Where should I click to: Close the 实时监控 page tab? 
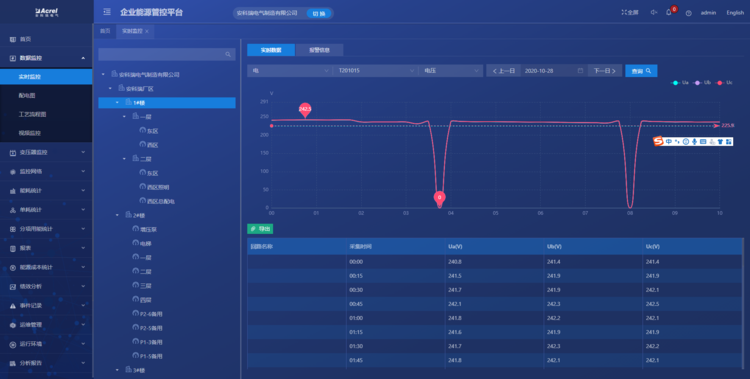147,31
